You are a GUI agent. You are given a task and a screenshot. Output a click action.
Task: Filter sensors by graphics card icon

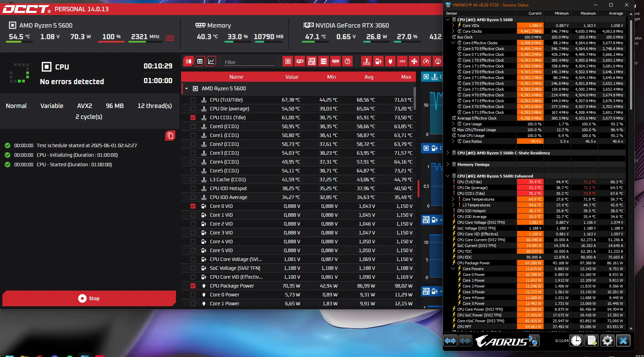(x=300, y=61)
